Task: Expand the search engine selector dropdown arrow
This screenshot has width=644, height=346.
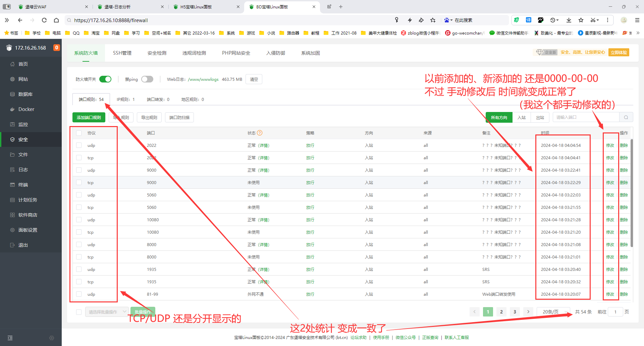Action: (451, 20)
